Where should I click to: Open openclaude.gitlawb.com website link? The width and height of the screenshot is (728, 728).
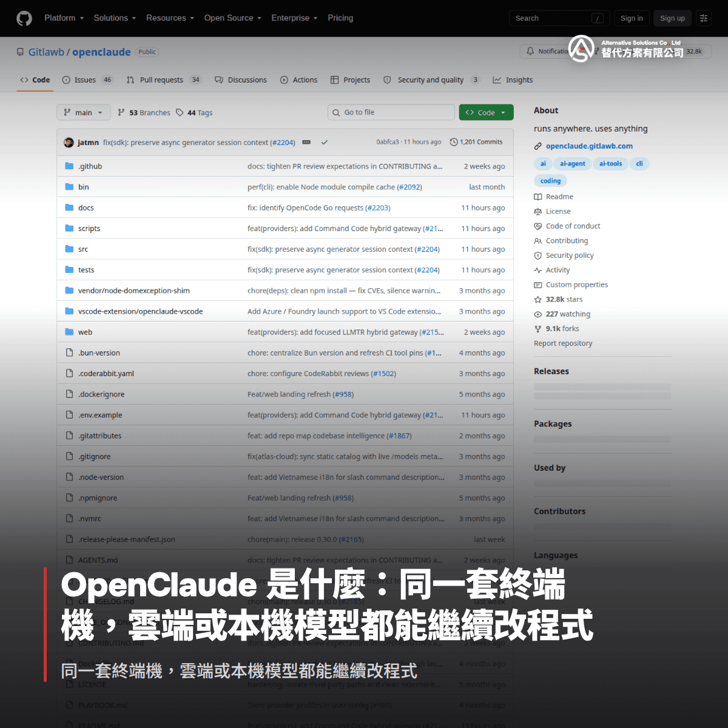point(589,146)
